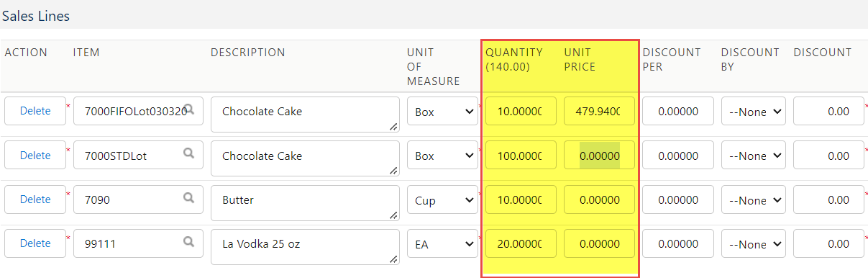Viewport: 868px width, 278px height.
Task: Open Cup unit dropdown for Butter
Action: pos(442,200)
